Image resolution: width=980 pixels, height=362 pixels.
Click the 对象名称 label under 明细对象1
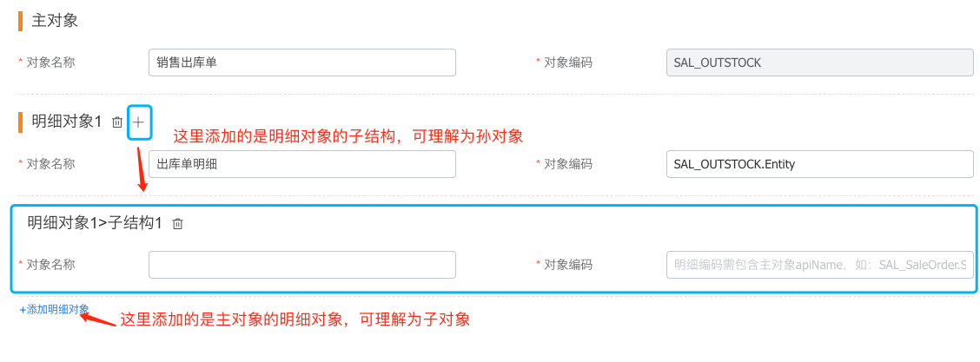[50, 164]
